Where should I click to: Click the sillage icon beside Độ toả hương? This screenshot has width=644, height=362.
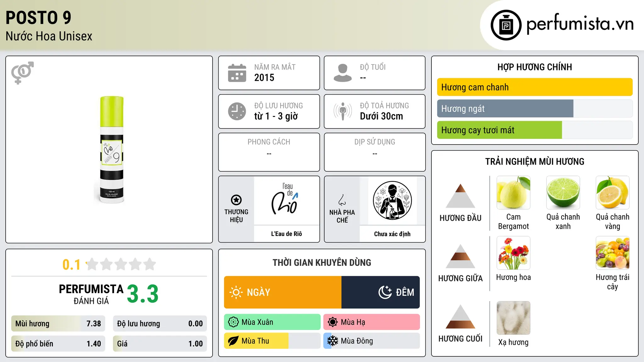coord(342,111)
